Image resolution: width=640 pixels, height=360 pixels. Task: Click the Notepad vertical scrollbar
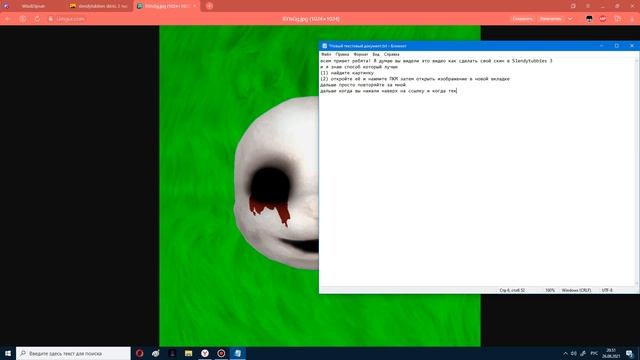pyautogui.click(x=637, y=171)
